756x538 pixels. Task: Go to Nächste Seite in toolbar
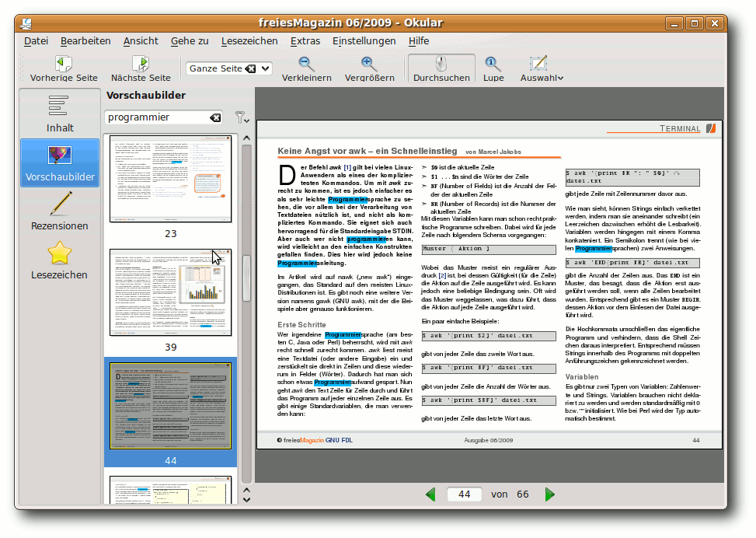pyautogui.click(x=141, y=69)
